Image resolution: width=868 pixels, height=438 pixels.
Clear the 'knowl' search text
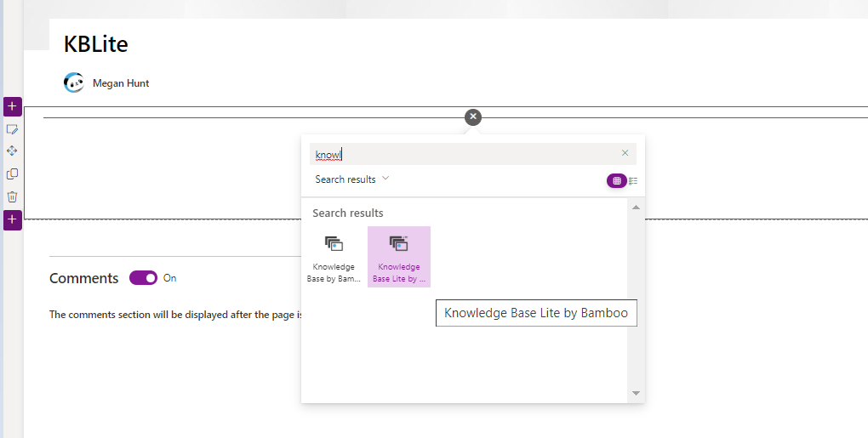(x=625, y=153)
